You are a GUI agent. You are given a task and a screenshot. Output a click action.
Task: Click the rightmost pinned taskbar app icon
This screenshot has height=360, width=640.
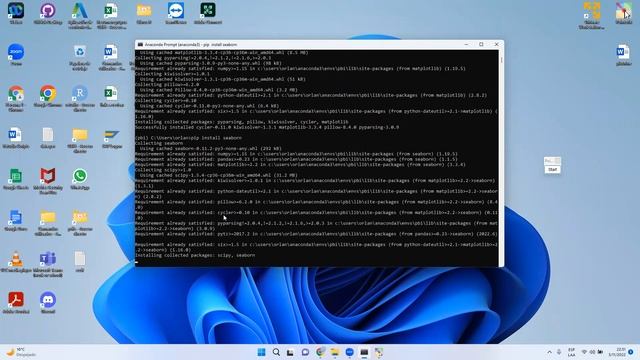point(379,352)
